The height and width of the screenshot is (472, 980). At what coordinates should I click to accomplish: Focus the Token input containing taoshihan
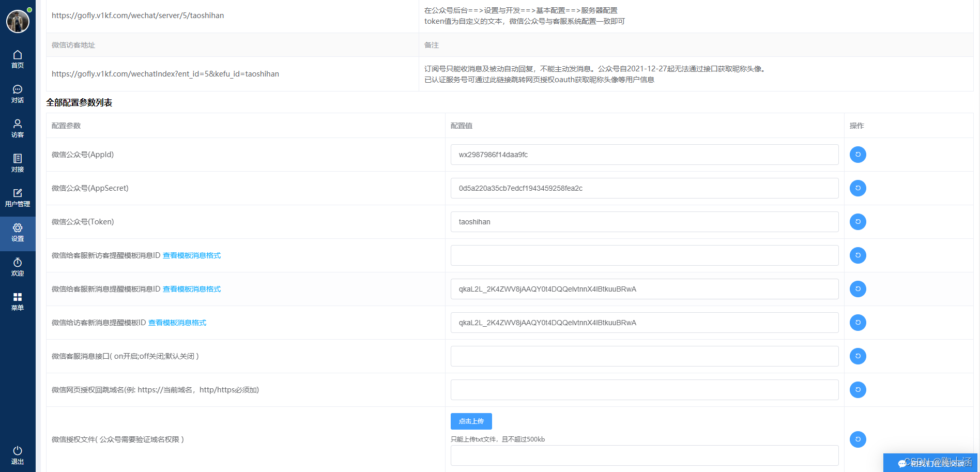(645, 222)
